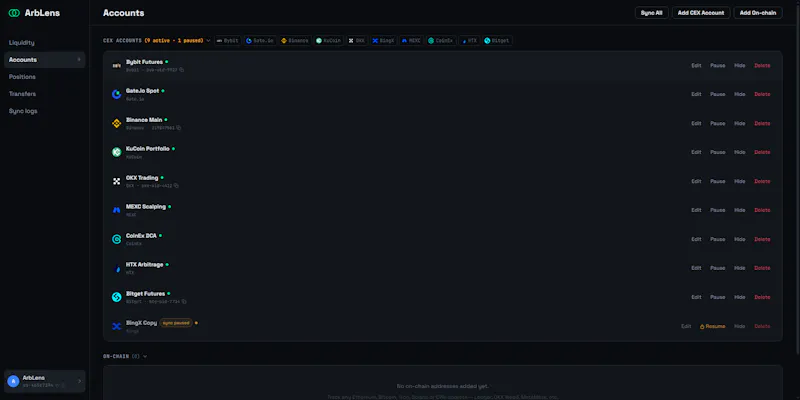Open Sync logs in the sidebar
Screen dimensions: 800x400
pyautogui.click(x=44, y=111)
